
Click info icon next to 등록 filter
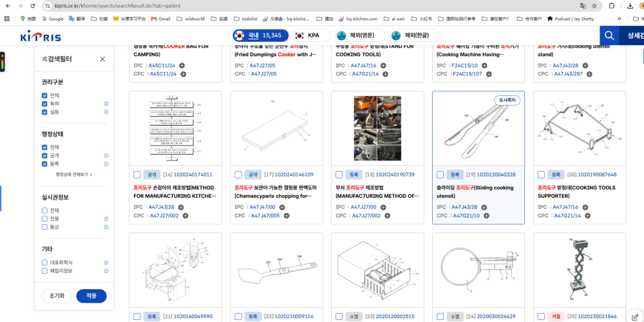click(x=106, y=164)
